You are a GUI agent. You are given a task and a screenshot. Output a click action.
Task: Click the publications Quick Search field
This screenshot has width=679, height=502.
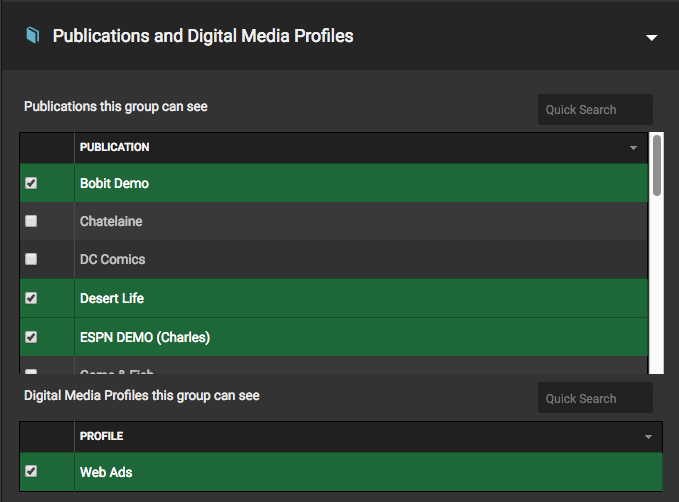click(x=594, y=110)
